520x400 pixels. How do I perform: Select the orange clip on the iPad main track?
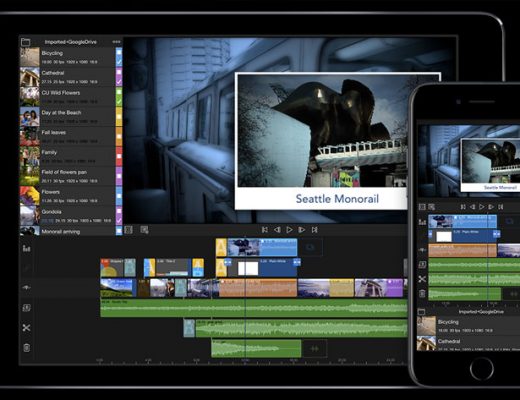(258, 288)
